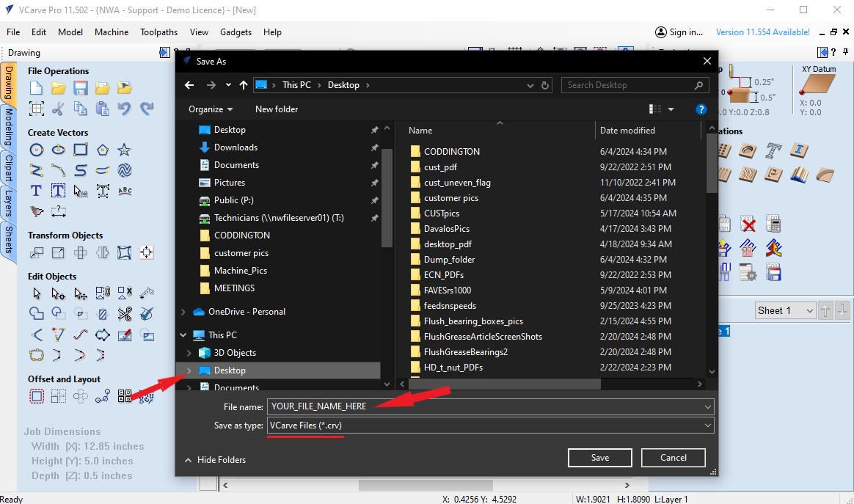Open the Toolpaths menu

[158, 32]
